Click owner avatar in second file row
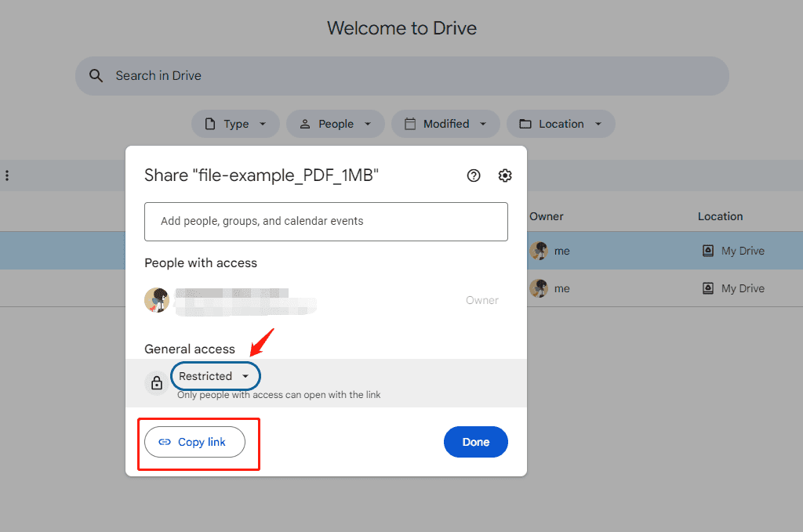 click(539, 288)
